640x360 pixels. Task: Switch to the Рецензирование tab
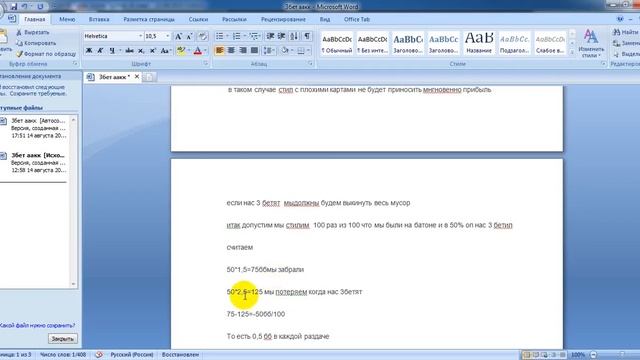[283, 19]
